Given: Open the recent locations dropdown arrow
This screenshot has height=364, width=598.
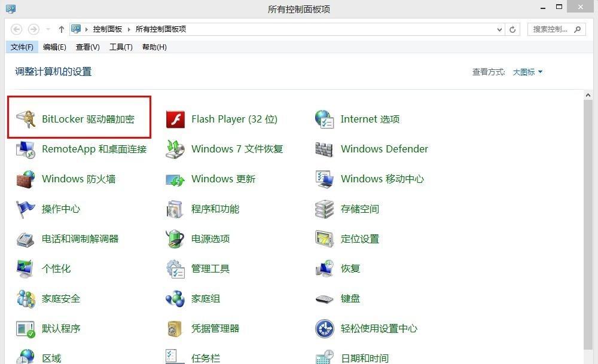Looking at the screenshot, I should pyautogui.click(x=48, y=29).
